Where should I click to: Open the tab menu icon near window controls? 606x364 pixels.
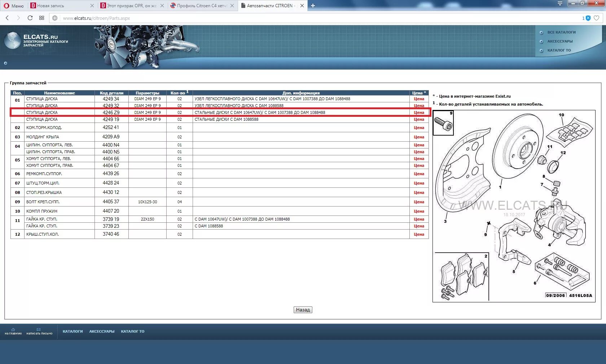click(560, 4)
